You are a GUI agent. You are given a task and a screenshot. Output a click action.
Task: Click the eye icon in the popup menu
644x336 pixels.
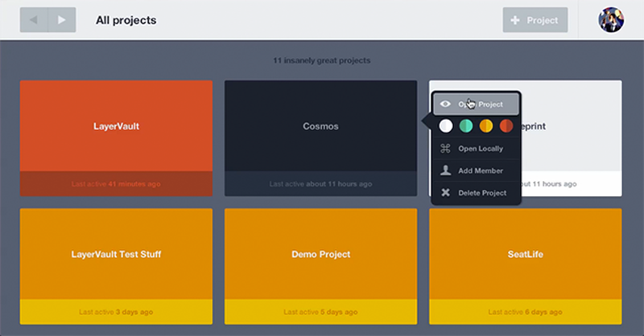pos(445,104)
